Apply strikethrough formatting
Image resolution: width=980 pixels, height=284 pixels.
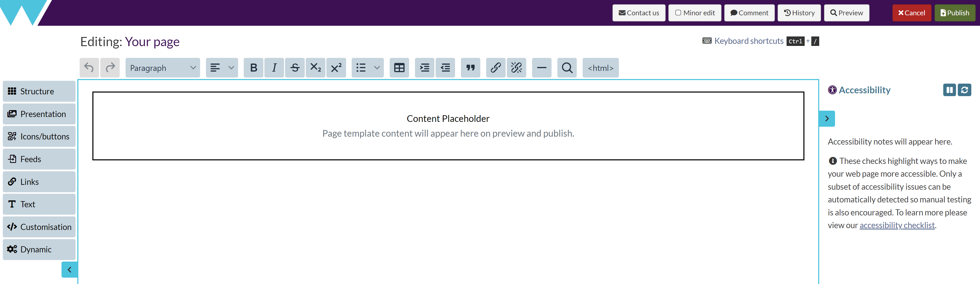(295, 68)
